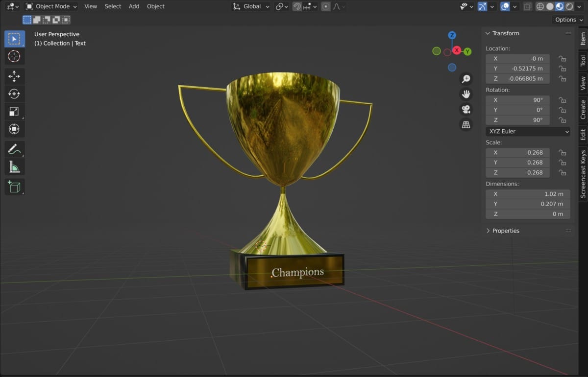The height and width of the screenshot is (377, 588).
Task: Pick the Measure tool
Action: 14,167
